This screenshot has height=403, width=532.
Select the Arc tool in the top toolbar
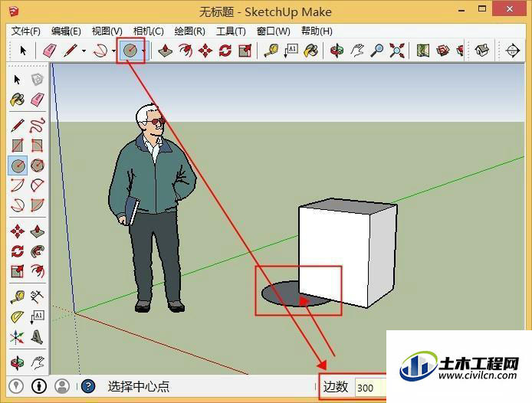pyautogui.click(x=100, y=51)
